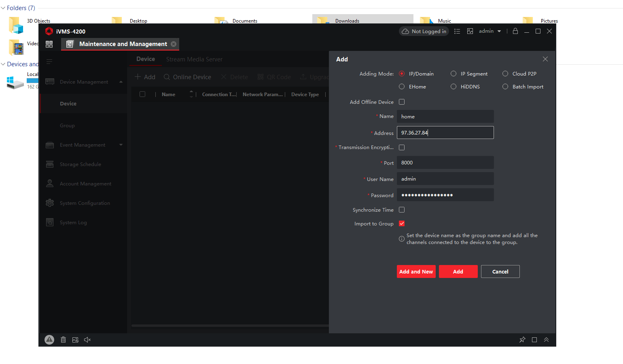Open the control panel grid icon
623x364 pixels.
pyautogui.click(x=49, y=44)
